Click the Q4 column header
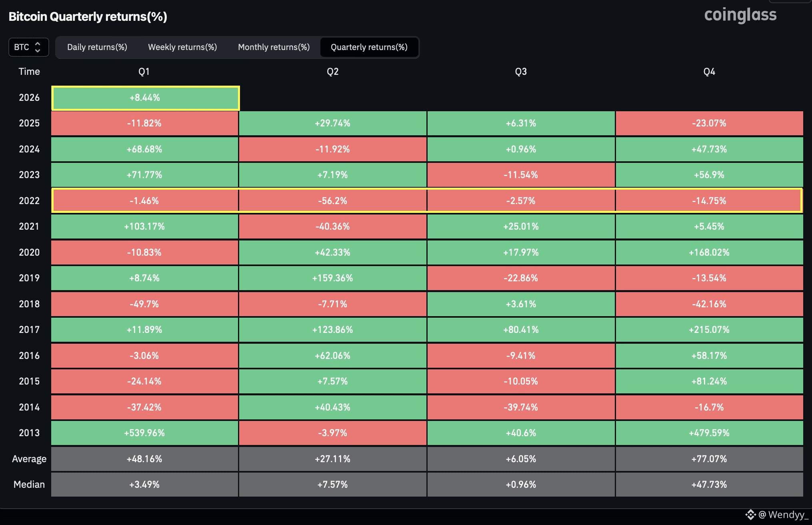 (x=709, y=72)
